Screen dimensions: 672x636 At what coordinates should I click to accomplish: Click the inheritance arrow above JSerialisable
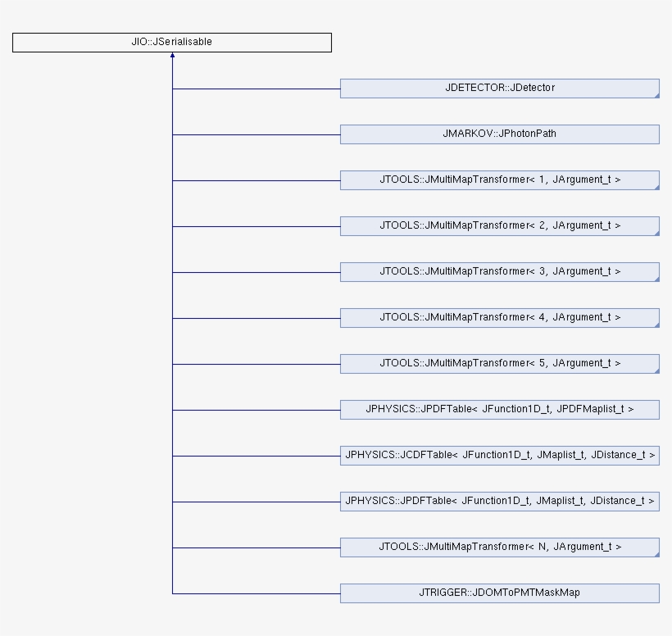coord(172,53)
